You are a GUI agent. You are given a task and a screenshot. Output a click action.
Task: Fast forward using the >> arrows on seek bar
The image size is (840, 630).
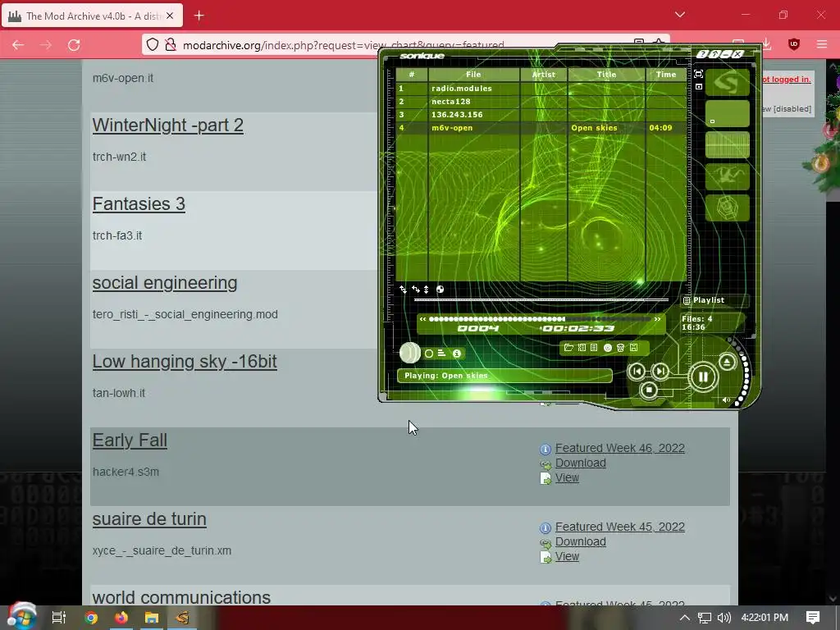click(x=657, y=319)
